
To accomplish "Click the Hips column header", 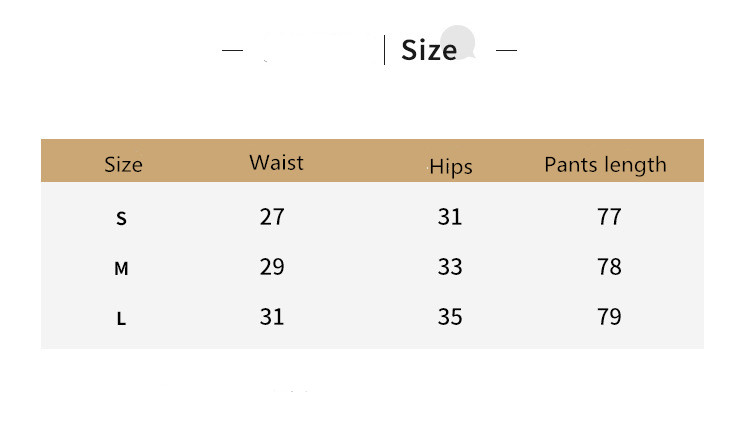I will tap(450, 167).
